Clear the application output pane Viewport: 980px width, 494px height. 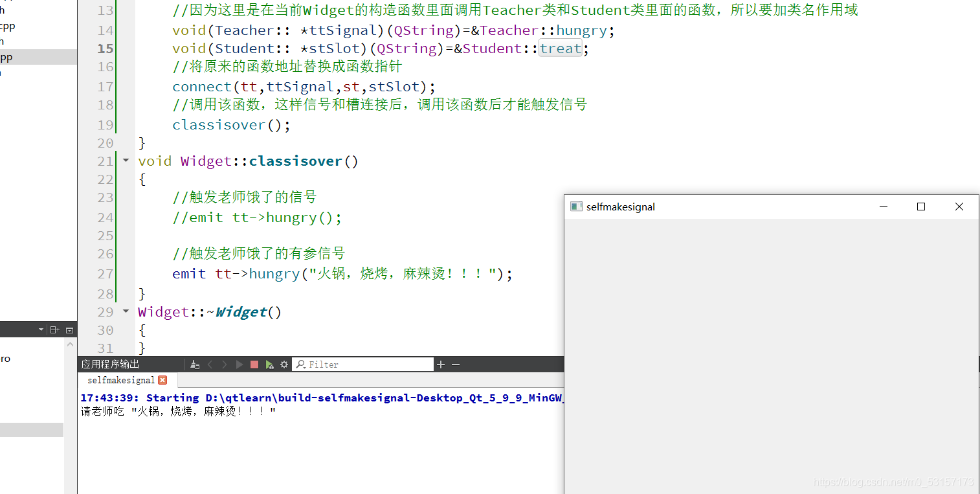[x=195, y=365]
